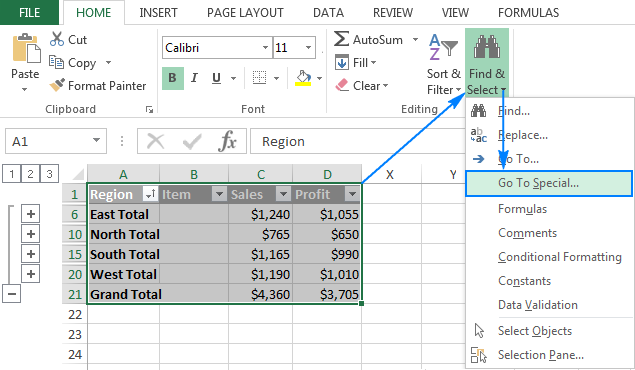
Task: Open the Name Box dropdown arrow
Action: tap(96, 140)
